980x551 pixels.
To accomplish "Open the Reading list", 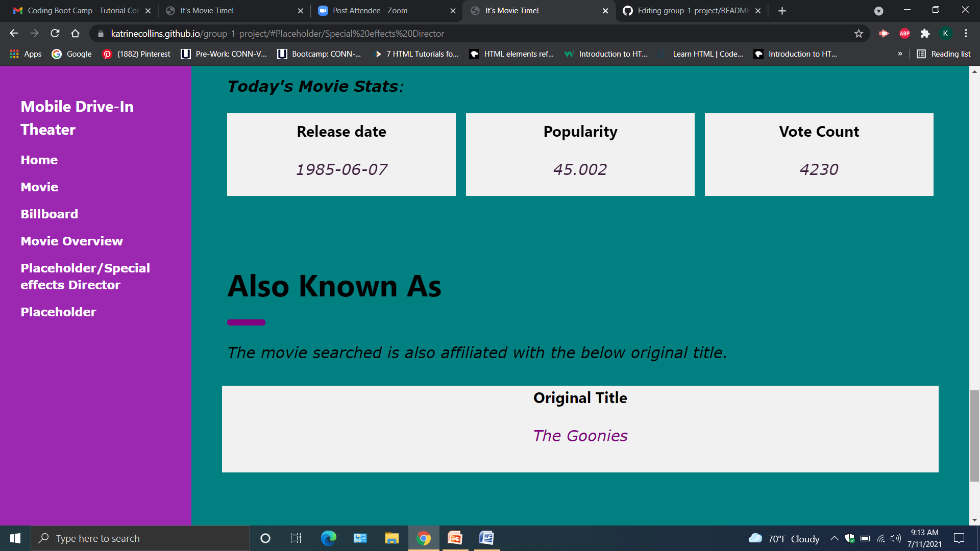I will [x=944, y=54].
